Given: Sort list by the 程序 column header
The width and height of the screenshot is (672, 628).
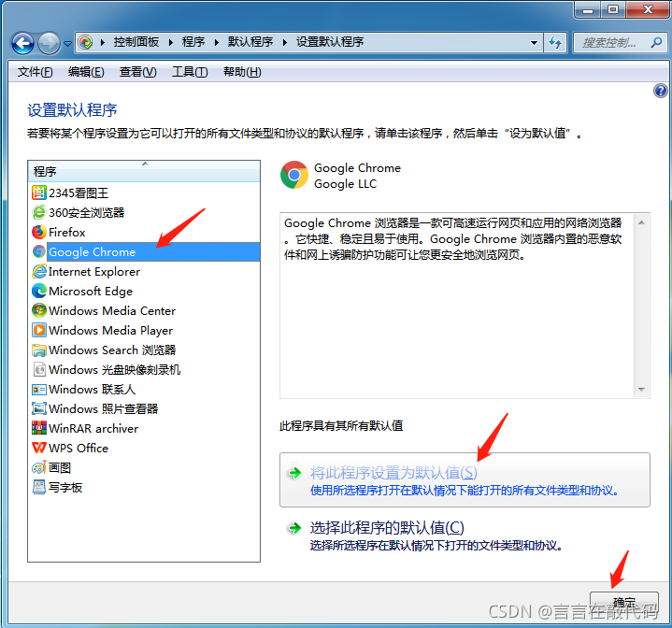Looking at the screenshot, I should click(x=144, y=171).
